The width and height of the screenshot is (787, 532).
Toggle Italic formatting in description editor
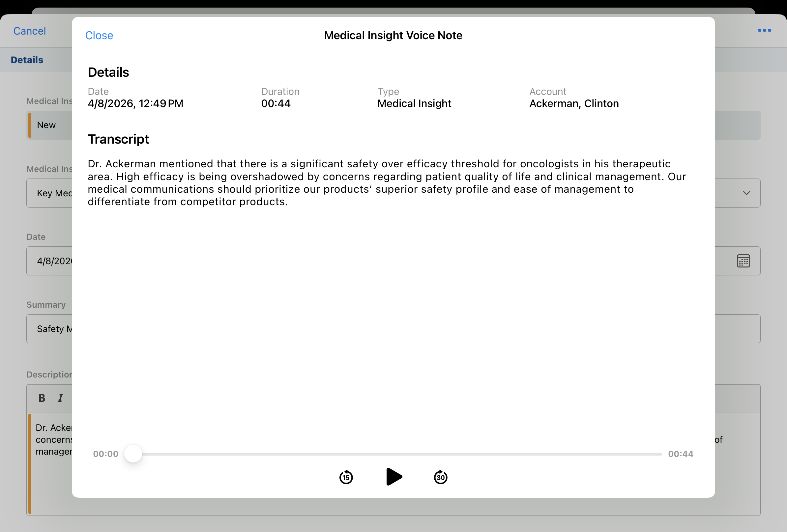coord(60,398)
